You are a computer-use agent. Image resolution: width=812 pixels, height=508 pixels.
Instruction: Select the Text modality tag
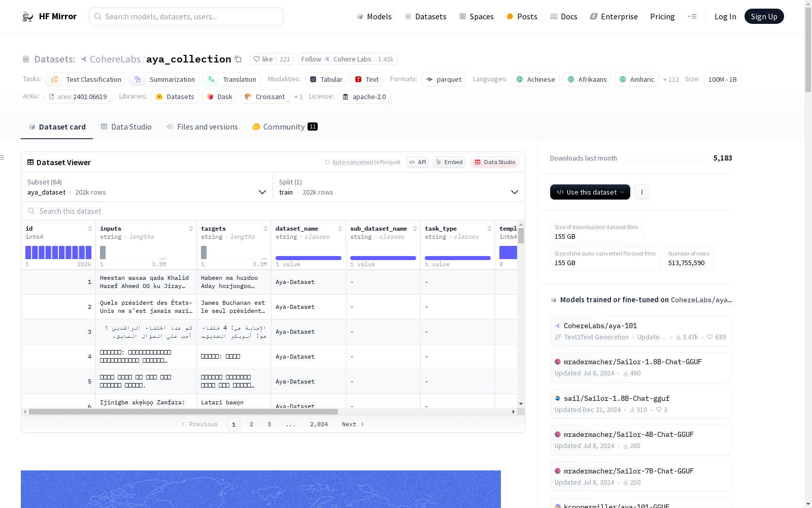(x=366, y=79)
